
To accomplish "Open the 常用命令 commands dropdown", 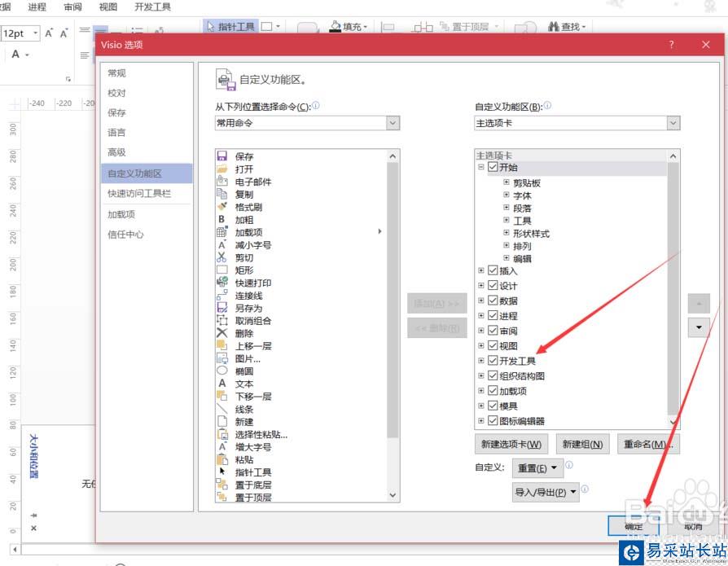I will 393,123.
